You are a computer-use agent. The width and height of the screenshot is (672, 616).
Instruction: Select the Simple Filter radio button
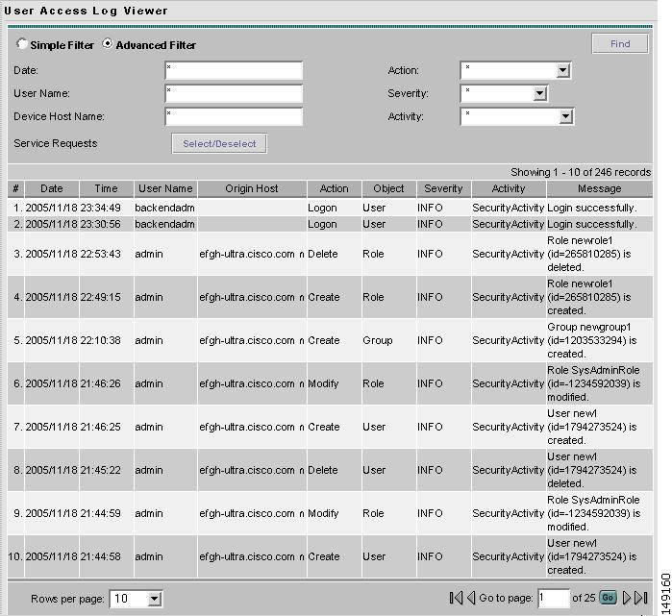click(x=21, y=43)
